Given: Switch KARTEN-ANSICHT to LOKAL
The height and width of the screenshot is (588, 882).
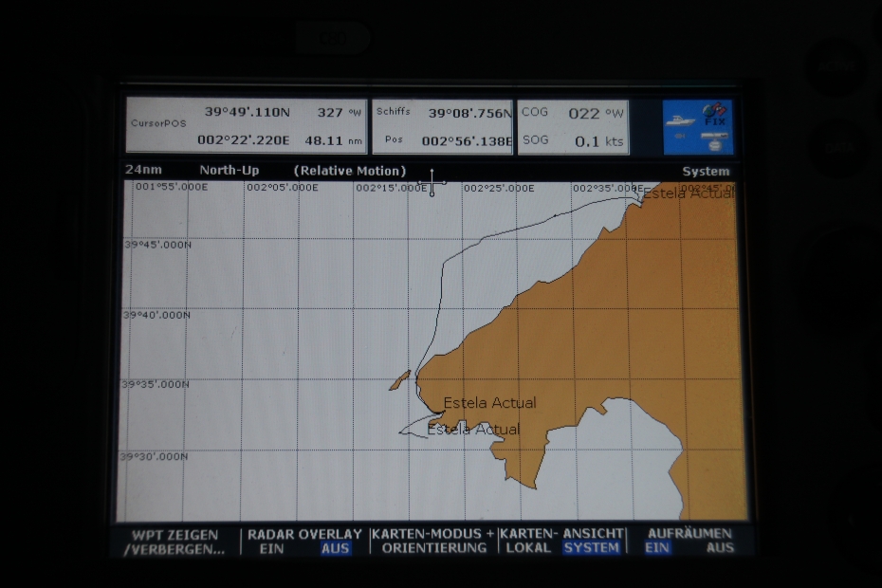Looking at the screenshot, I should pos(527,547).
